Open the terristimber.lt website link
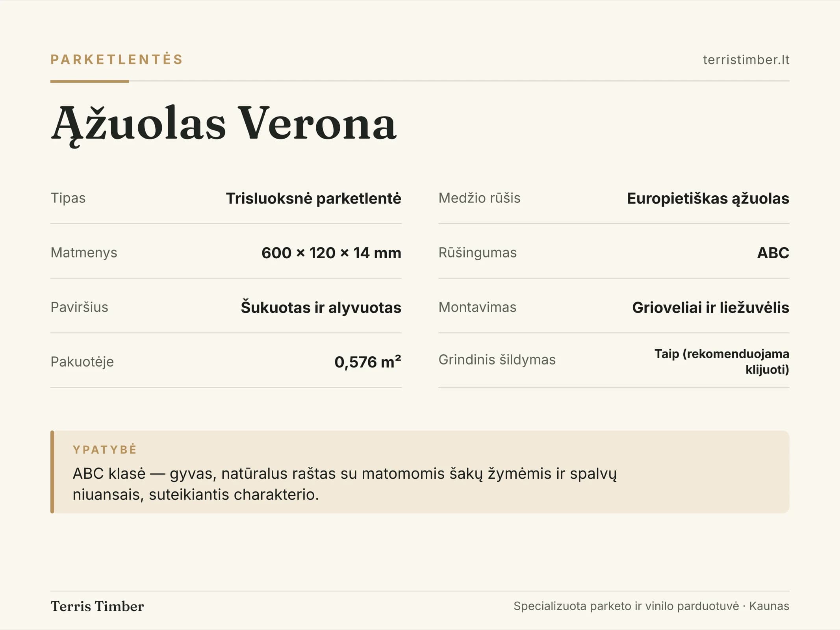Screen dimensions: 840x630 746,60
